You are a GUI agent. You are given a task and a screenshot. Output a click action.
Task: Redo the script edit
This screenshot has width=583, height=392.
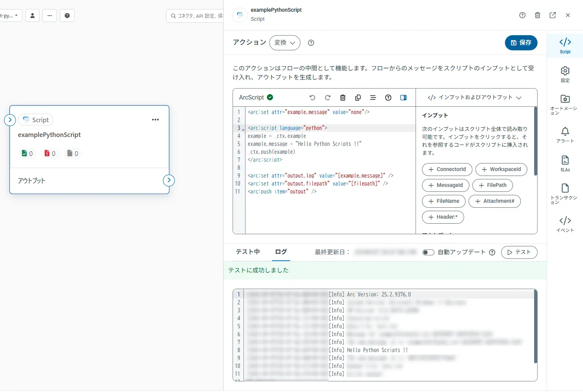327,98
